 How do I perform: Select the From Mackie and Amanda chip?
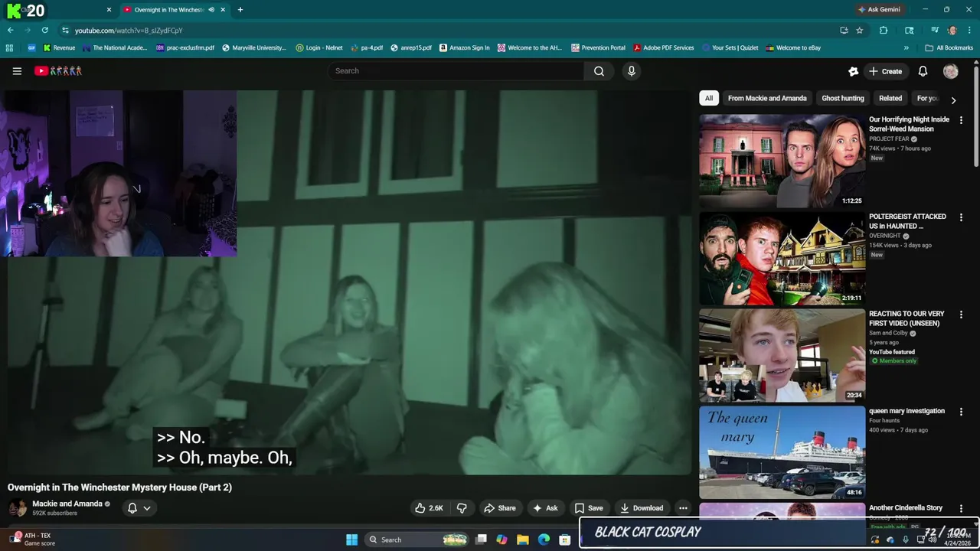tap(767, 98)
